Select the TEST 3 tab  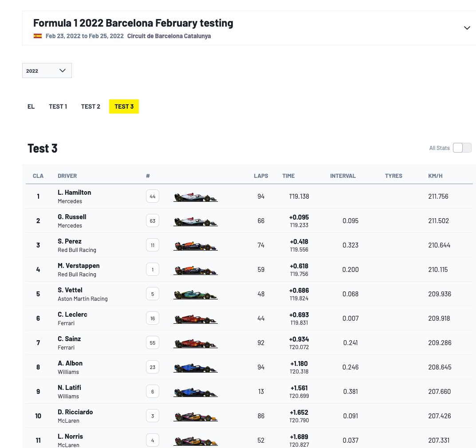coord(124,106)
